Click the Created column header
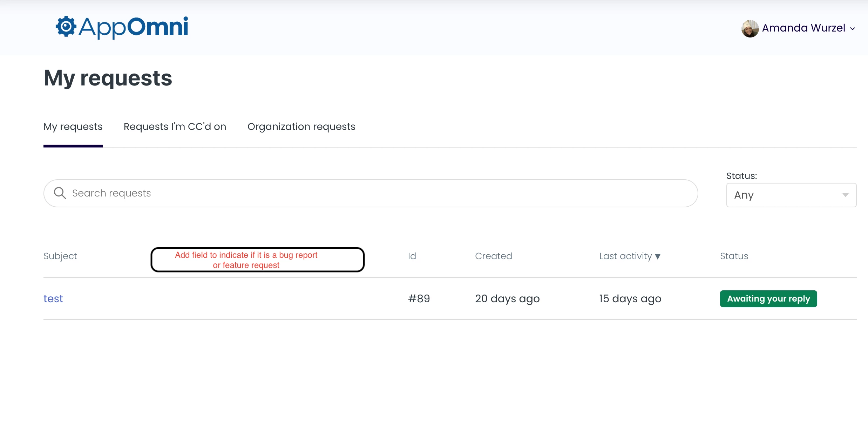 [493, 256]
